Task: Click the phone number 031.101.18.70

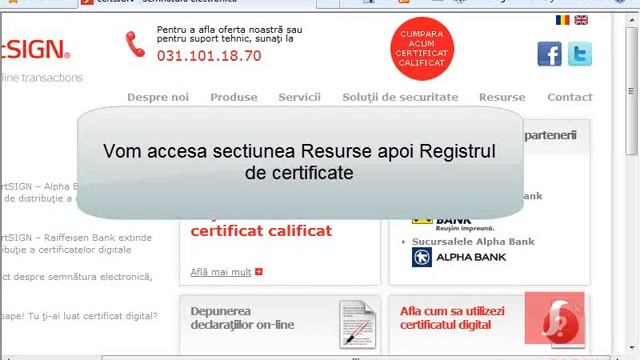Action: (209, 56)
